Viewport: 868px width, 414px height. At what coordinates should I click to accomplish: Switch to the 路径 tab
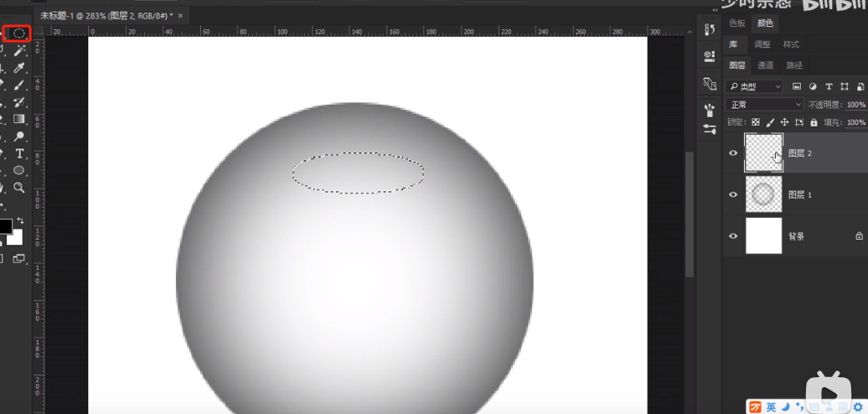click(794, 65)
